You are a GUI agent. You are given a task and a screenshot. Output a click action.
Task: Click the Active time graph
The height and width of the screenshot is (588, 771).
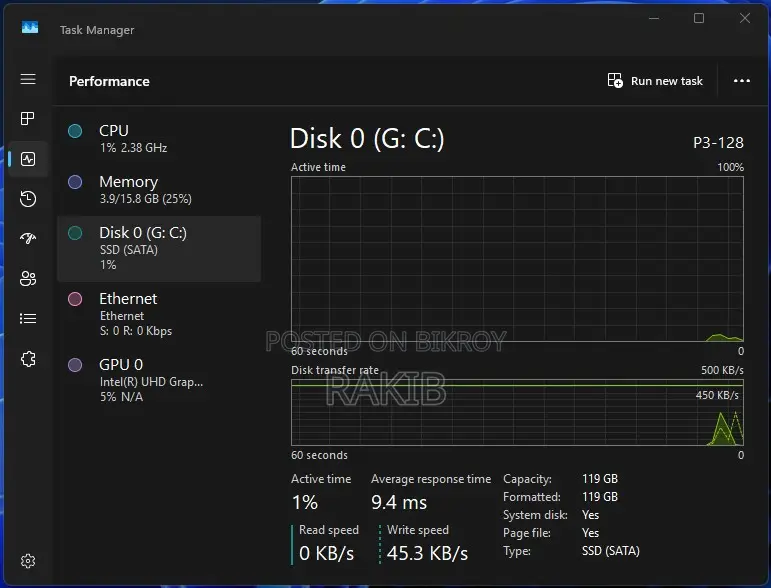tap(517, 259)
